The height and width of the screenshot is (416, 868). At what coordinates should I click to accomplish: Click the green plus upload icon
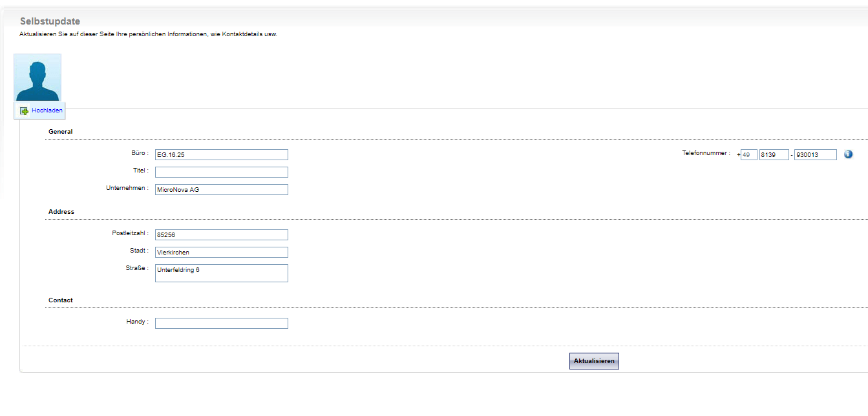(x=24, y=111)
